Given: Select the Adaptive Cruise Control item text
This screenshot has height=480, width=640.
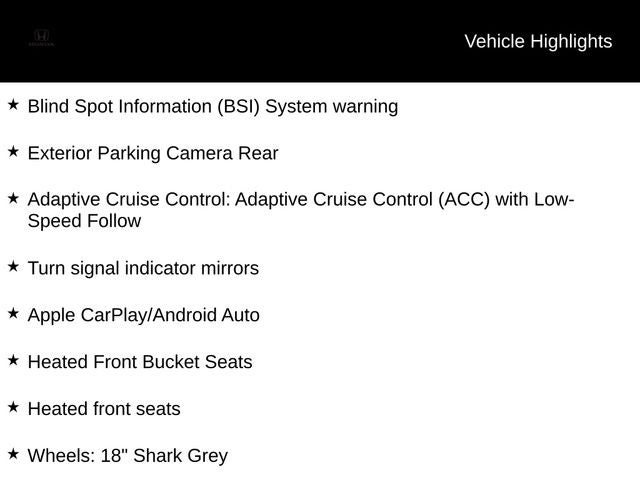Looking at the screenshot, I should click(x=301, y=210).
